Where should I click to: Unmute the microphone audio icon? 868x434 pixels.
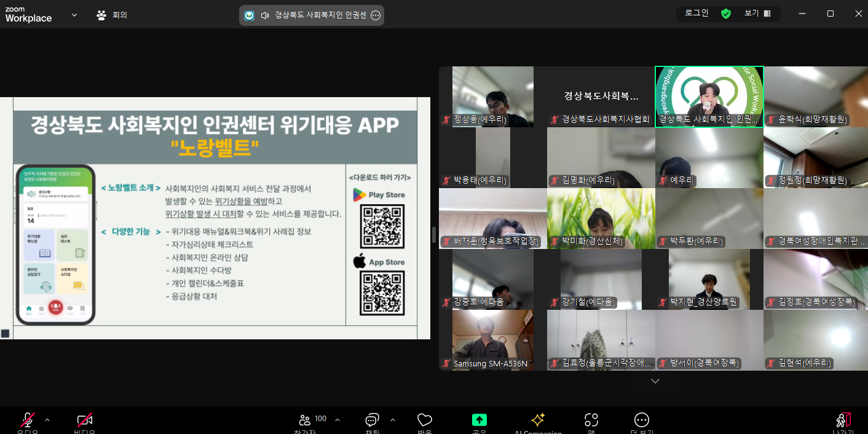(x=28, y=420)
